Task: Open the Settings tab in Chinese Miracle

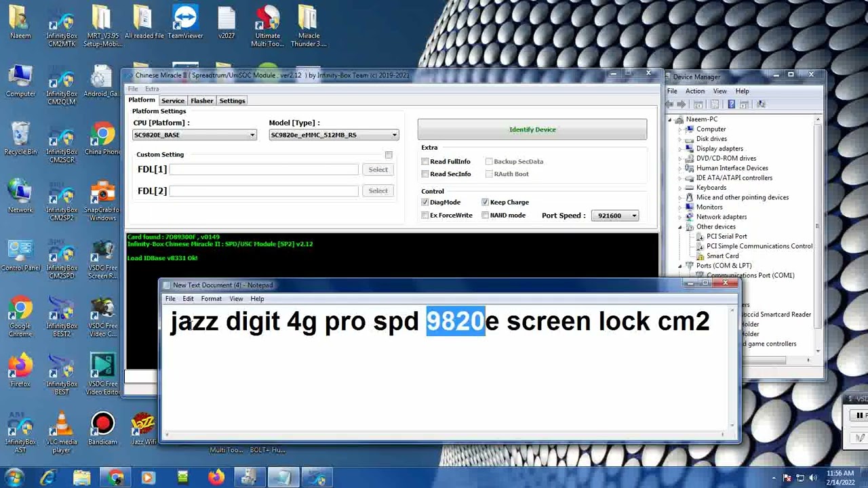Action: pos(232,101)
